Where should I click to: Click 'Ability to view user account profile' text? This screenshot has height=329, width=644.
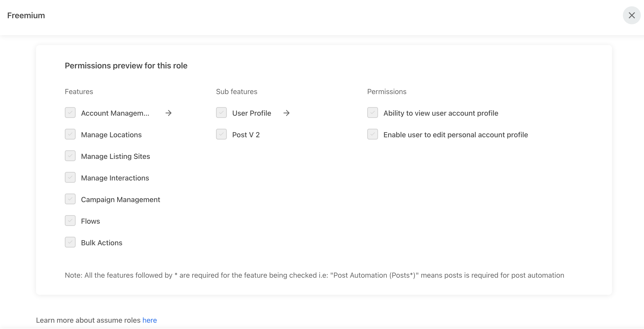pos(441,113)
